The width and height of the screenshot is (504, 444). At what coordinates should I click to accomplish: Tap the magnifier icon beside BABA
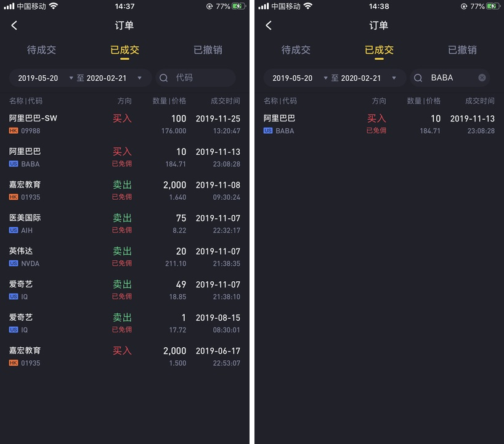[418, 78]
